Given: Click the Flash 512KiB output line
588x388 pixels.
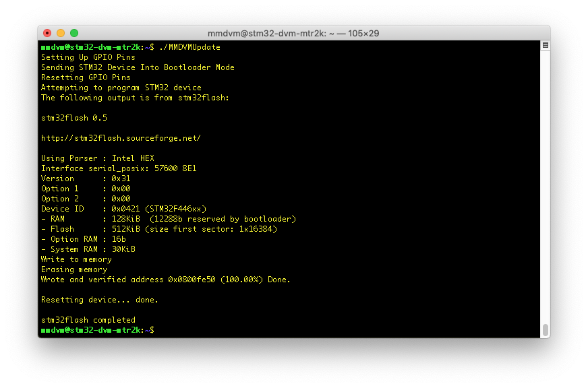Looking at the screenshot, I should [x=159, y=229].
